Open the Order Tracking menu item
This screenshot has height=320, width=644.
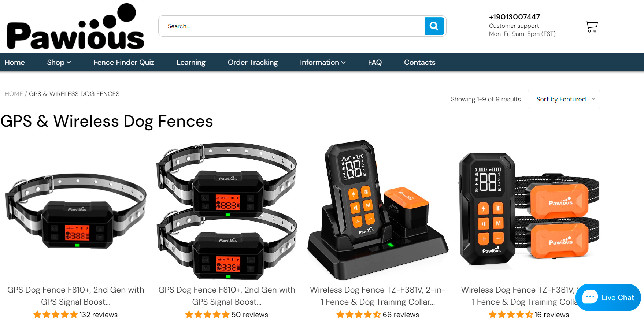coord(253,62)
